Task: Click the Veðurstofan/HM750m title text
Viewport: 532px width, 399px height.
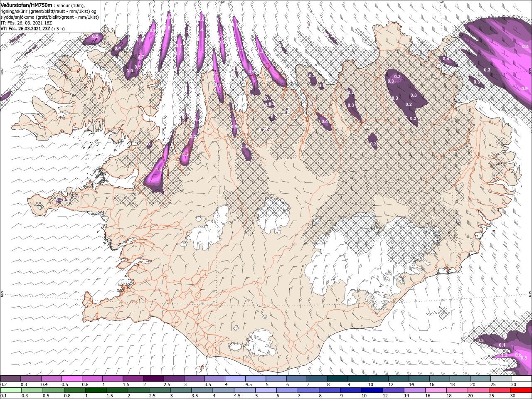Action: click(x=26, y=5)
